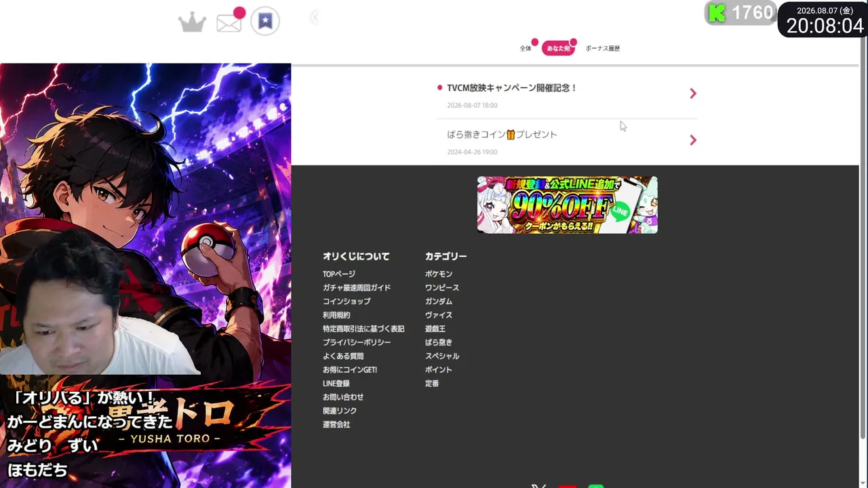Select the 定番 category
Screen dimensions: 868x488
[432, 384]
